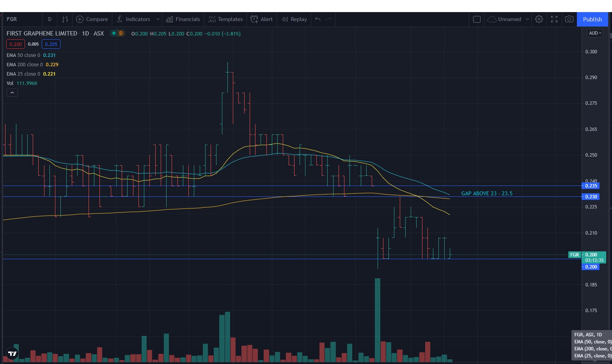Click the 0.235 horizontal line price label
The width and height of the screenshot is (612, 364).
[x=591, y=186]
